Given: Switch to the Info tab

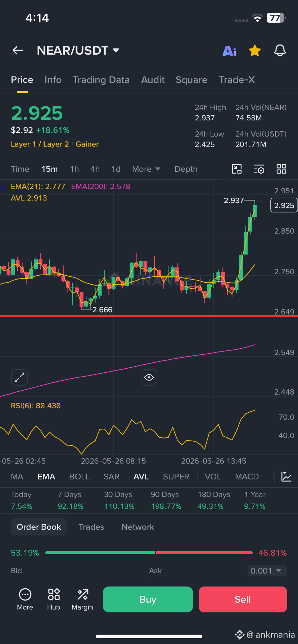Looking at the screenshot, I should pyautogui.click(x=53, y=80).
